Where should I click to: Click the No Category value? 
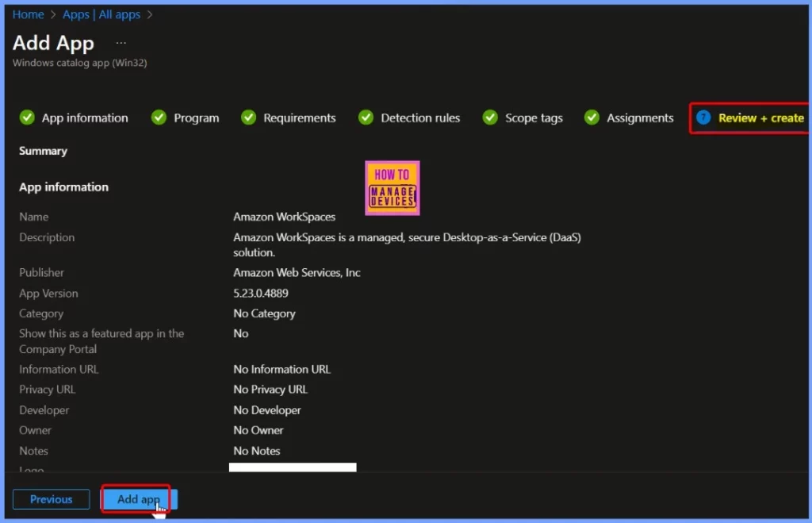point(264,313)
